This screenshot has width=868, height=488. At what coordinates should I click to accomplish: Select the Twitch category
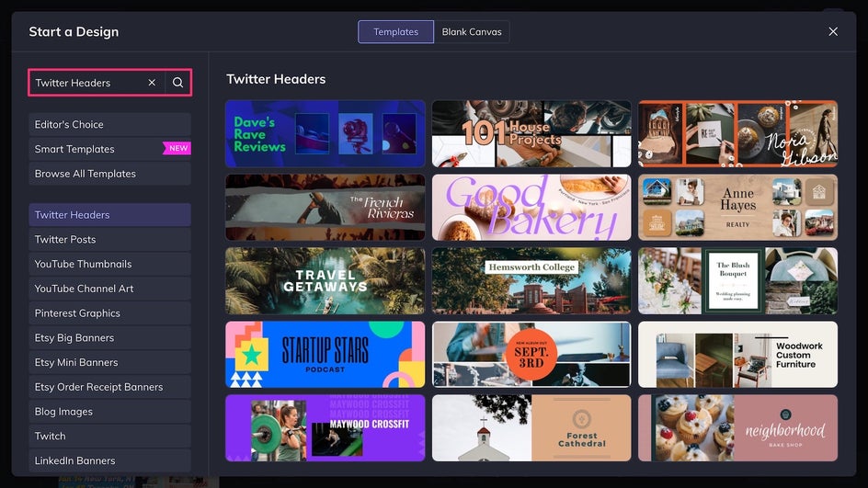click(x=109, y=436)
